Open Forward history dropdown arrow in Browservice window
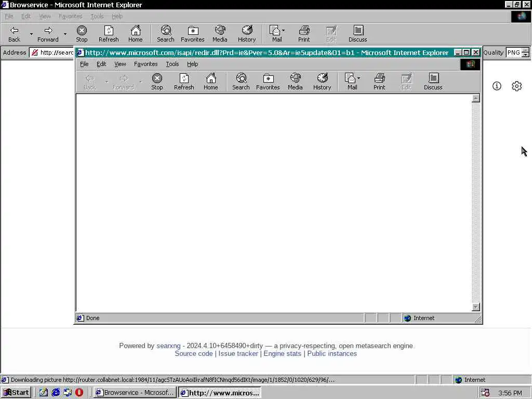Viewport: 532px width, 399px height. (x=65, y=34)
